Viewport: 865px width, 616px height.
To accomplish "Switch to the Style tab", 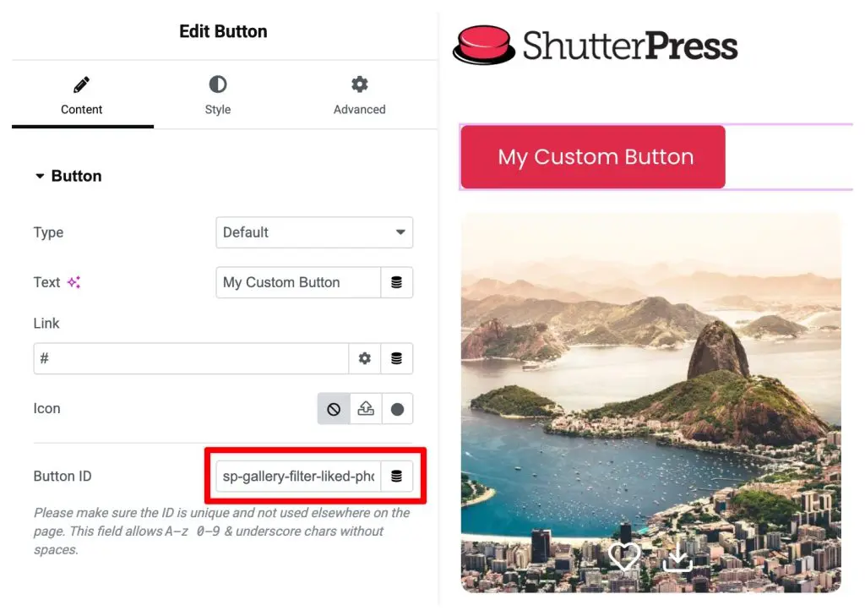I will pos(218,95).
